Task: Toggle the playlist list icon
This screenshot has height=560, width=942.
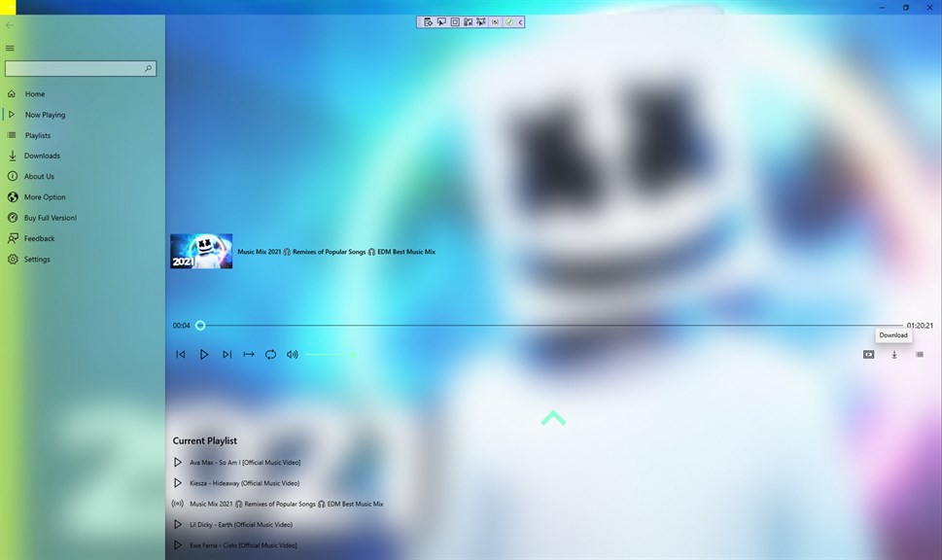Action: [920, 355]
